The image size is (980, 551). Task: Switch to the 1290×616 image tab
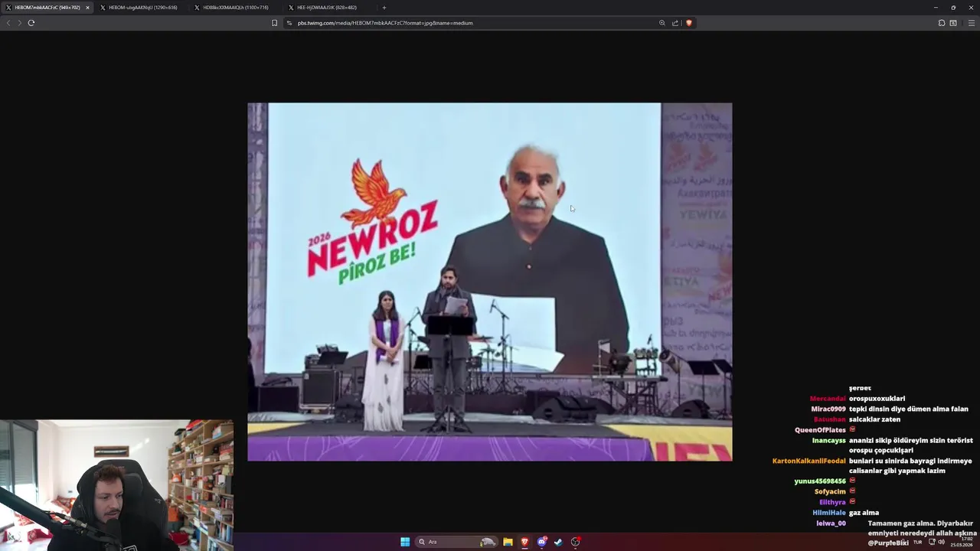coord(142,8)
